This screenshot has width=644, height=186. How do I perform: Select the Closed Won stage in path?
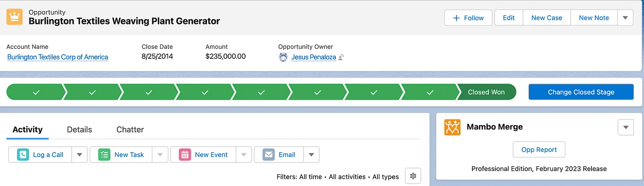[x=486, y=92]
